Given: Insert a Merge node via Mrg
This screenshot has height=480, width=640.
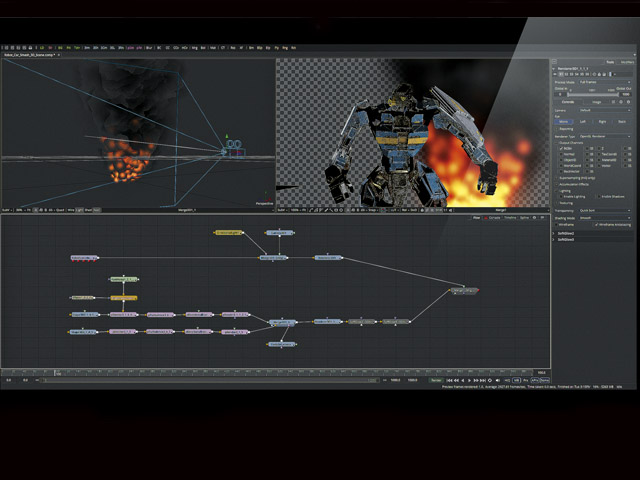Looking at the screenshot, I should point(195,48).
